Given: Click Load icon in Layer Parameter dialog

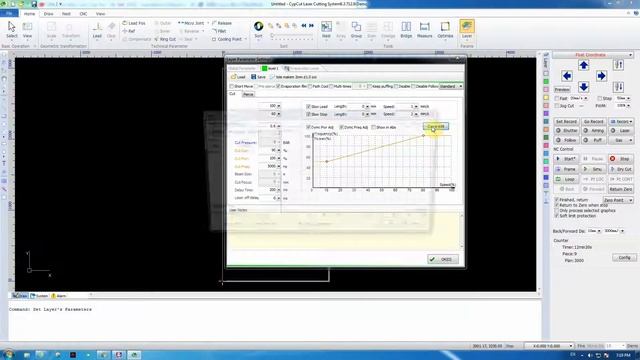Looking at the screenshot, I should (x=238, y=77).
